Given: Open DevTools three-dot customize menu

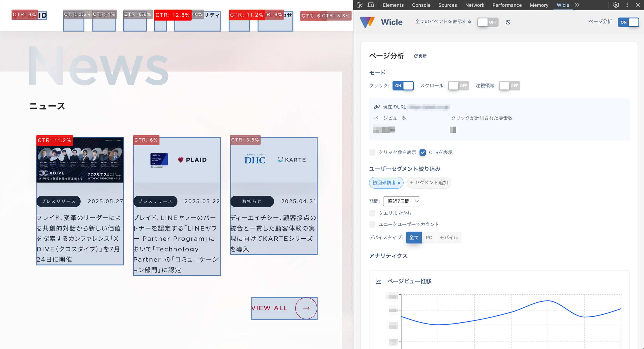Looking at the screenshot, I should [x=627, y=5].
